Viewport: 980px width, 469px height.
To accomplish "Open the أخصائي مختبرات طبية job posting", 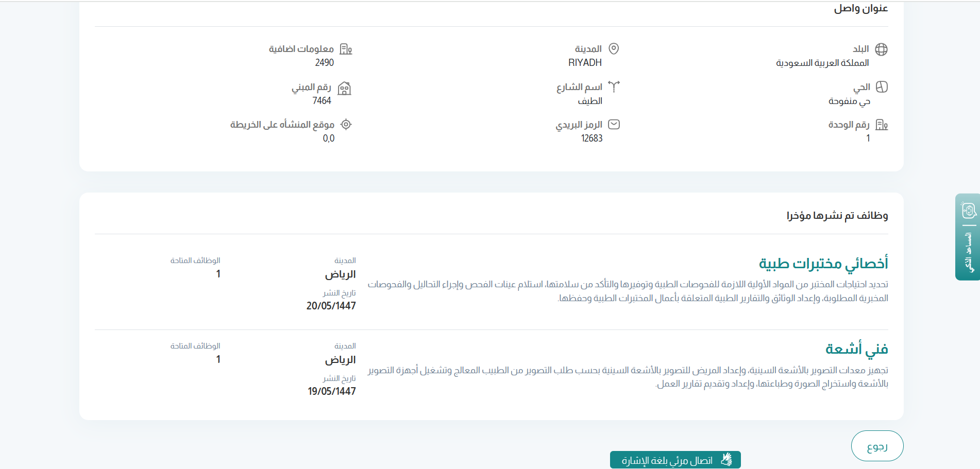I will 823,264.
